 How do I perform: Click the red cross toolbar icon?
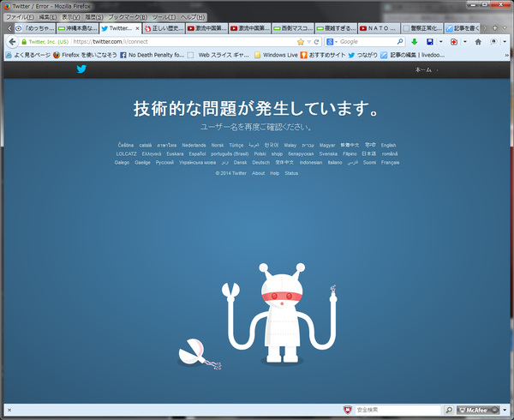click(x=454, y=42)
